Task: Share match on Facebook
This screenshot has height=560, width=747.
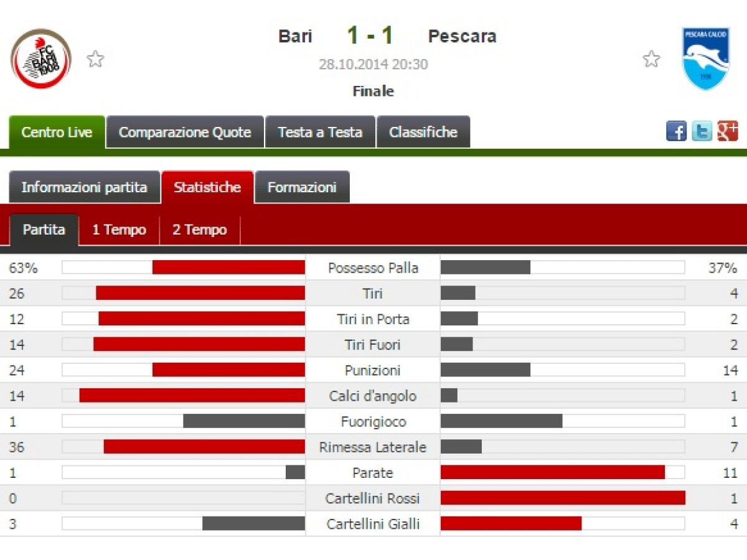Action: coord(676,131)
